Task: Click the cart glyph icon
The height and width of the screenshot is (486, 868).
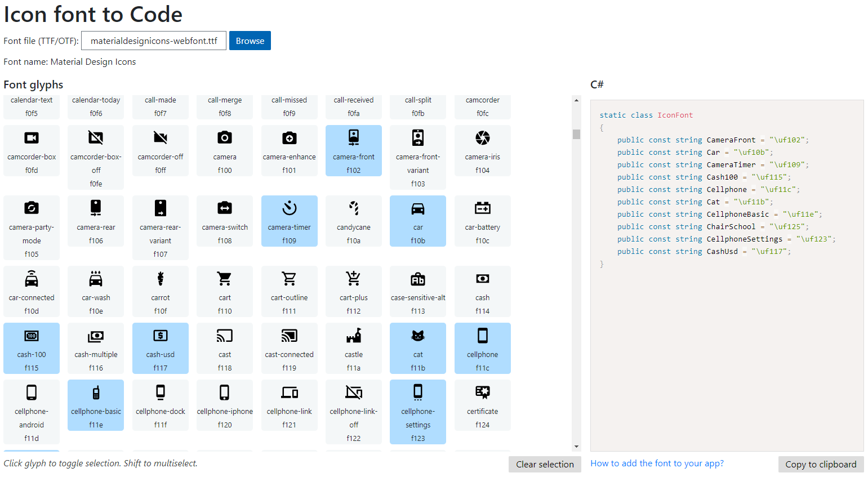Action: point(225,291)
